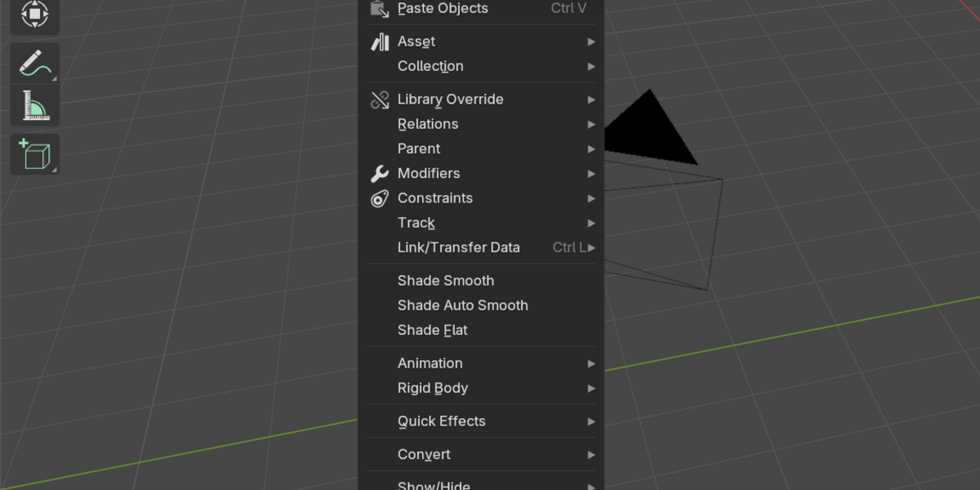Open the Library Override submenu
Image resolution: width=980 pixels, height=490 pixels.
pyautogui.click(x=481, y=100)
